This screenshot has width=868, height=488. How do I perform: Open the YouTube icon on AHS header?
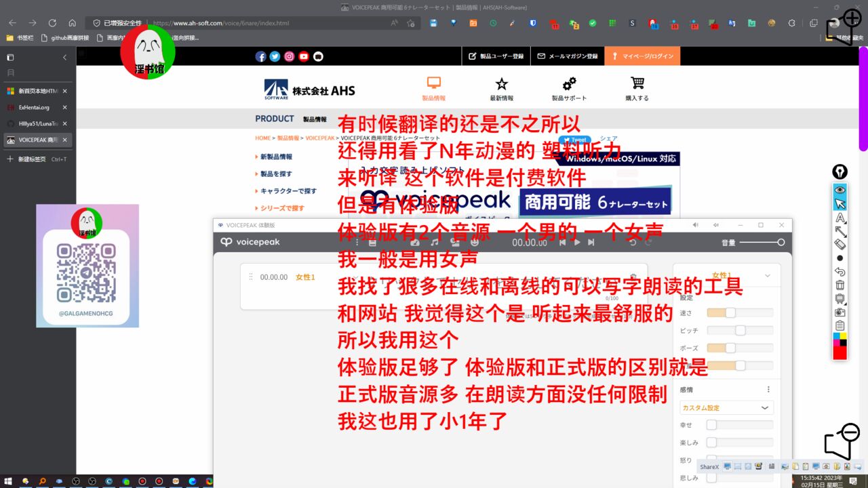click(304, 56)
